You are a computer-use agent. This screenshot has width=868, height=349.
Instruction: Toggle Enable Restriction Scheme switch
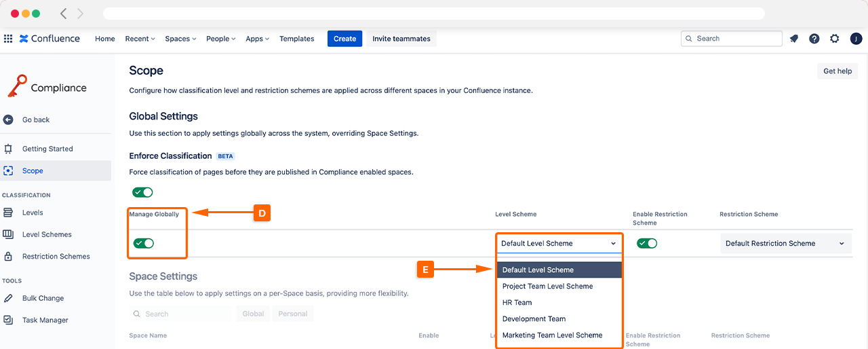pos(647,243)
